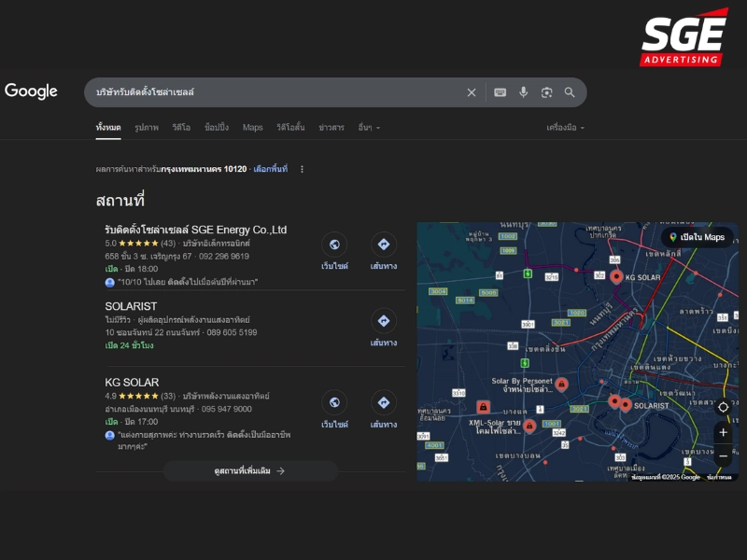Select the XML-Solar map pin
This screenshot has width=747, height=560.
[529, 426]
